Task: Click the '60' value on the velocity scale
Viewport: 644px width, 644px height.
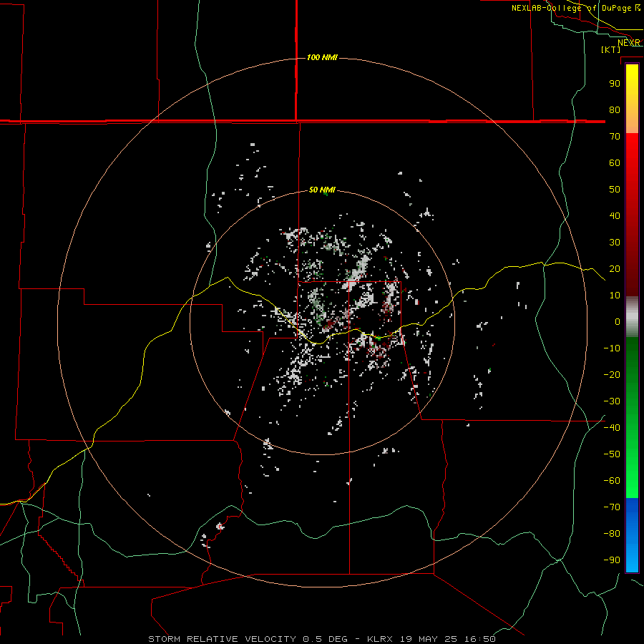Action: tap(615, 162)
